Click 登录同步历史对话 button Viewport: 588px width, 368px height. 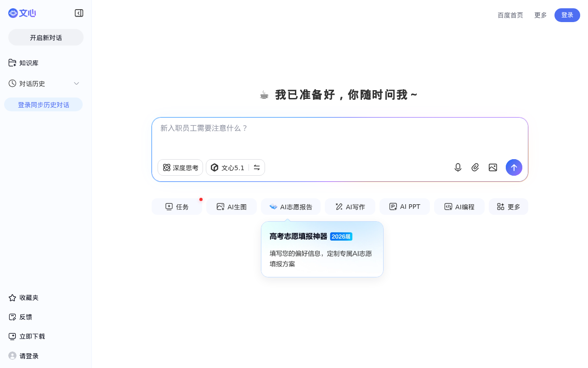(x=44, y=104)
